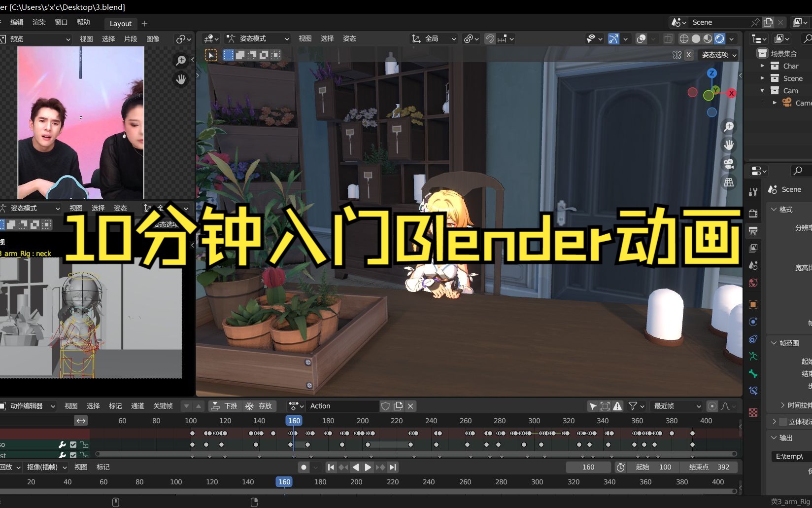Toggle only show errors warning icon
This screenshot has height=508, width=812.
coord(617,406)
